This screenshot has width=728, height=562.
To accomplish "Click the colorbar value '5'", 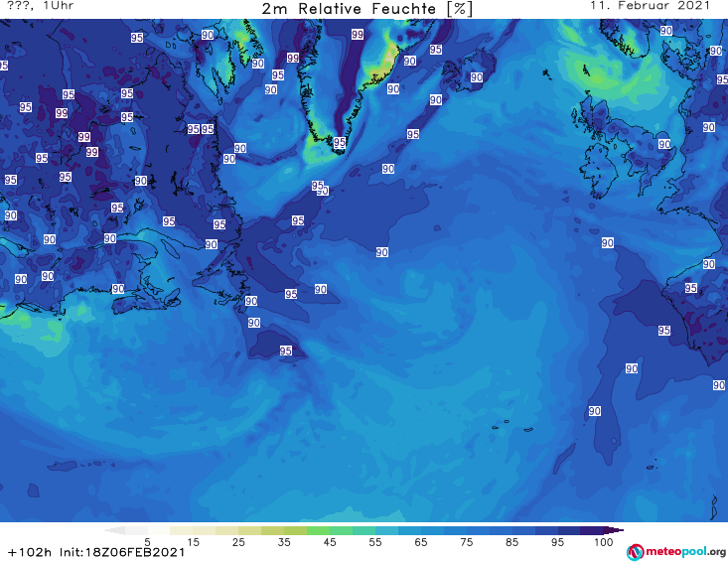I will (147, 542).
